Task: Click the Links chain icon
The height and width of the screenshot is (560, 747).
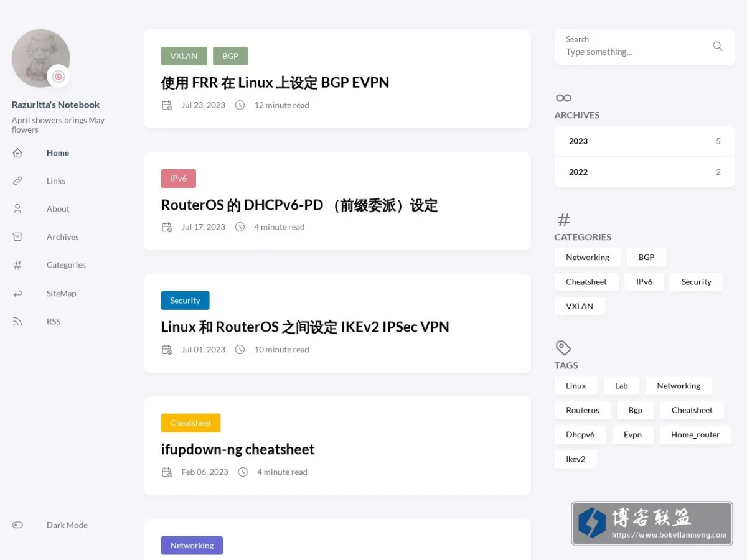Action: click(x=17, y=181)
